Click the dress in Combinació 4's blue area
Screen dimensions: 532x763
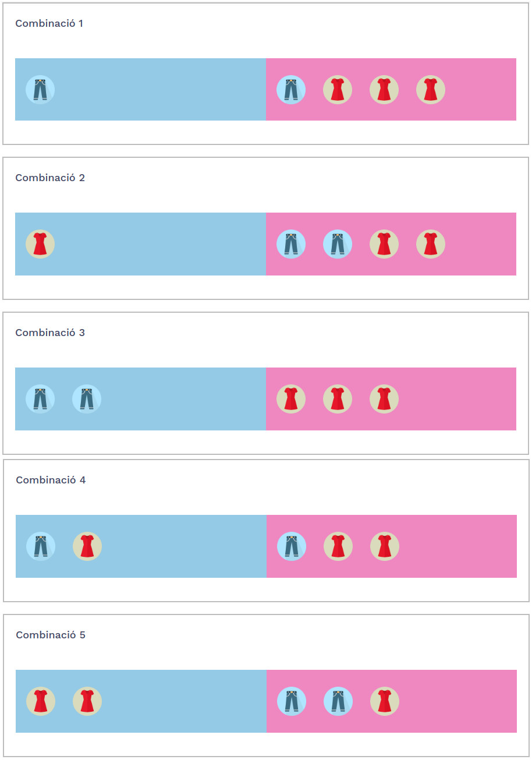[x=87, y=546]
